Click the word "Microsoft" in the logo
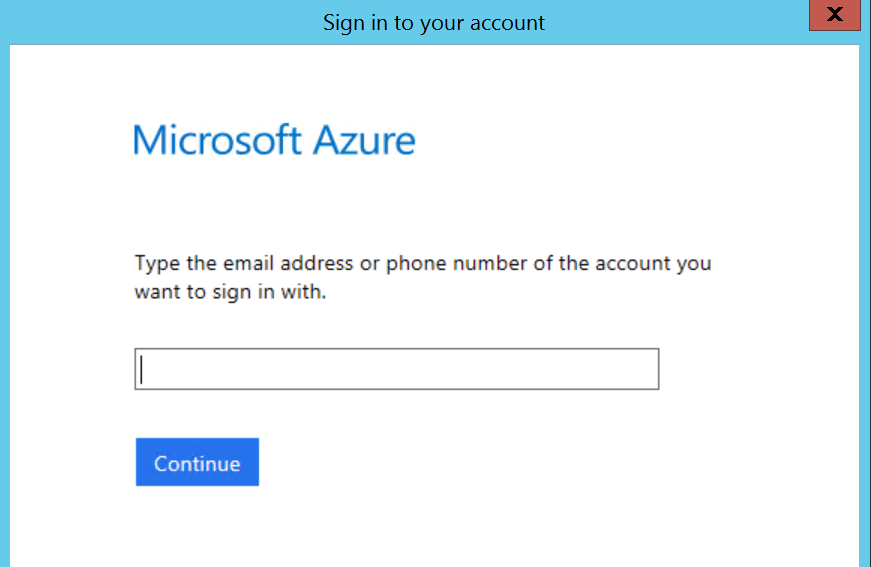Viewport: 871px width, 567px height. tap(216, 141)
